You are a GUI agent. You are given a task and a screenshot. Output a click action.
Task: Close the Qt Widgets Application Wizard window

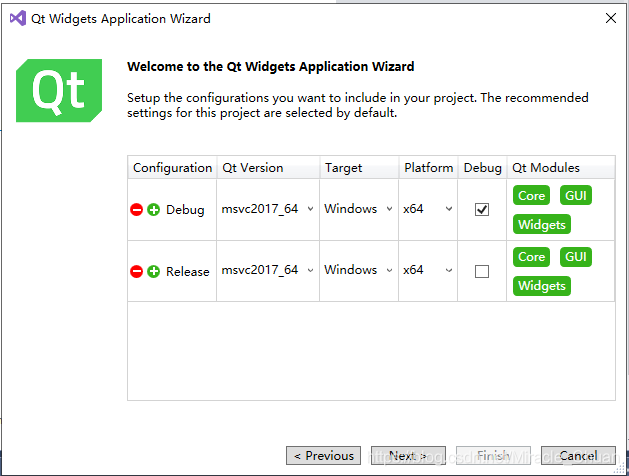pos(611,18)
